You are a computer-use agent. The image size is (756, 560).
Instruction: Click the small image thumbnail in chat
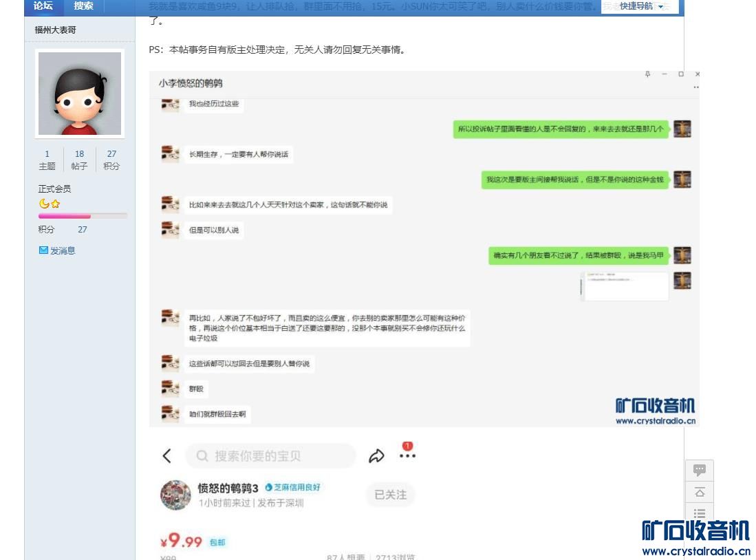[625, 286]
